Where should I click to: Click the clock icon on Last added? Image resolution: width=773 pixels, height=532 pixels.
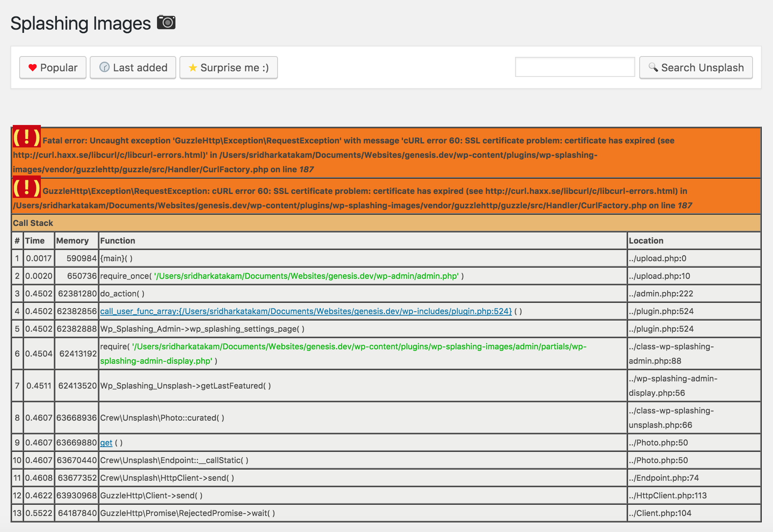(x=105, y=67)
